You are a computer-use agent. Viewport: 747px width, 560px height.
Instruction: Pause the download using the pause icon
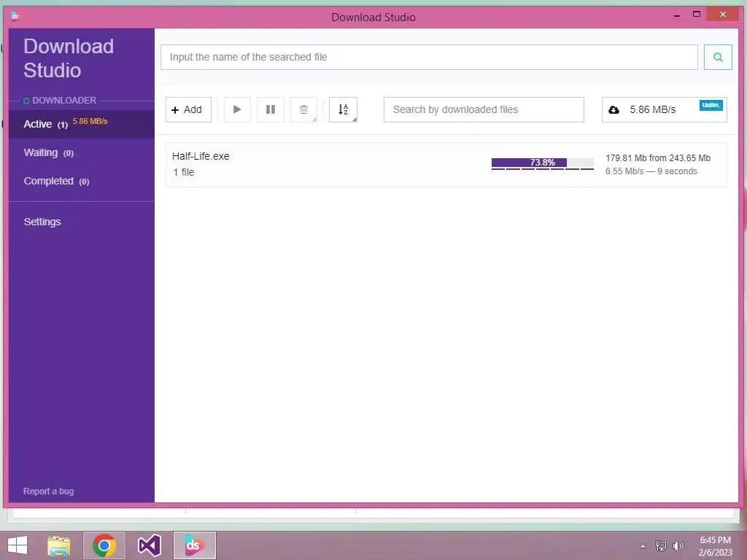[271, 109]
